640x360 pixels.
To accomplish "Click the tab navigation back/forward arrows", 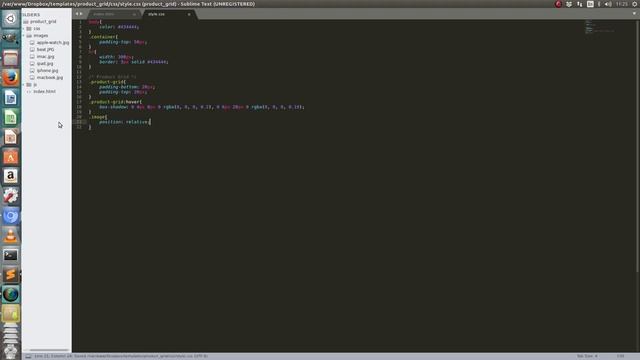I will [78, 14].
